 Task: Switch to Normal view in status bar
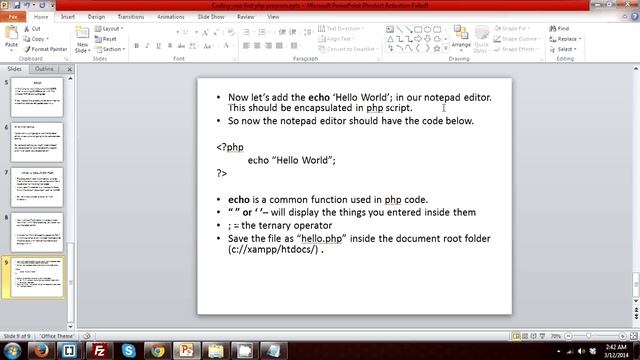516,336
